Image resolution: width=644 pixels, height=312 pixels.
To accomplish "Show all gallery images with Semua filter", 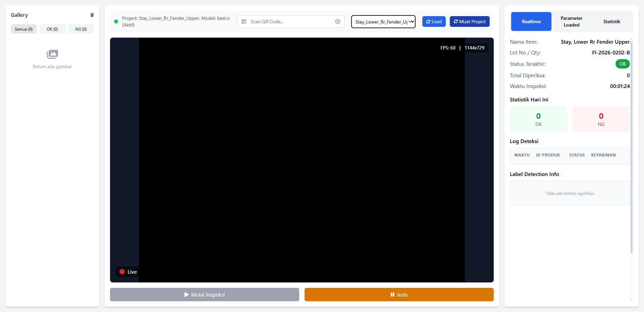I will click(23, 29).
